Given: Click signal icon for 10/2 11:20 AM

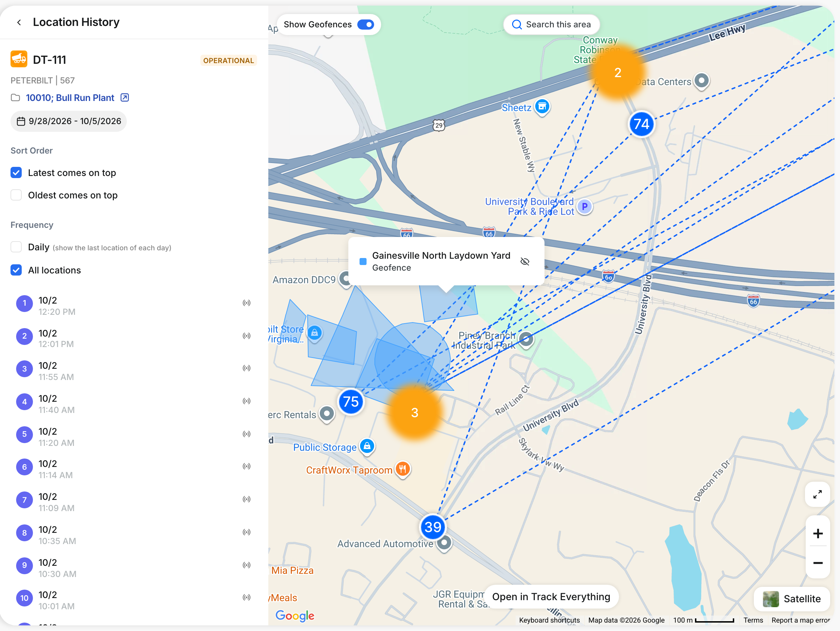Looking at the screenshot, I should click(x=247, y=434).
